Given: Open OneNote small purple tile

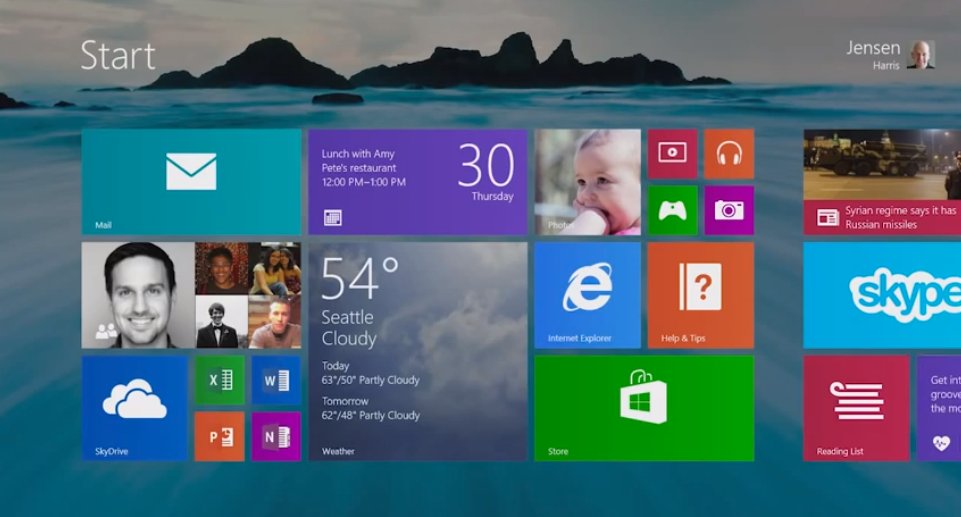Looking at the screenshot, I should point(276,436).
